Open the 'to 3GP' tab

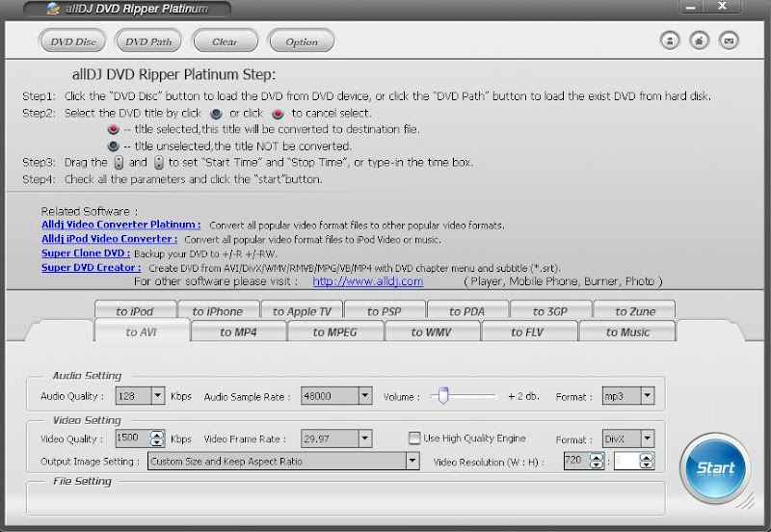550,310
